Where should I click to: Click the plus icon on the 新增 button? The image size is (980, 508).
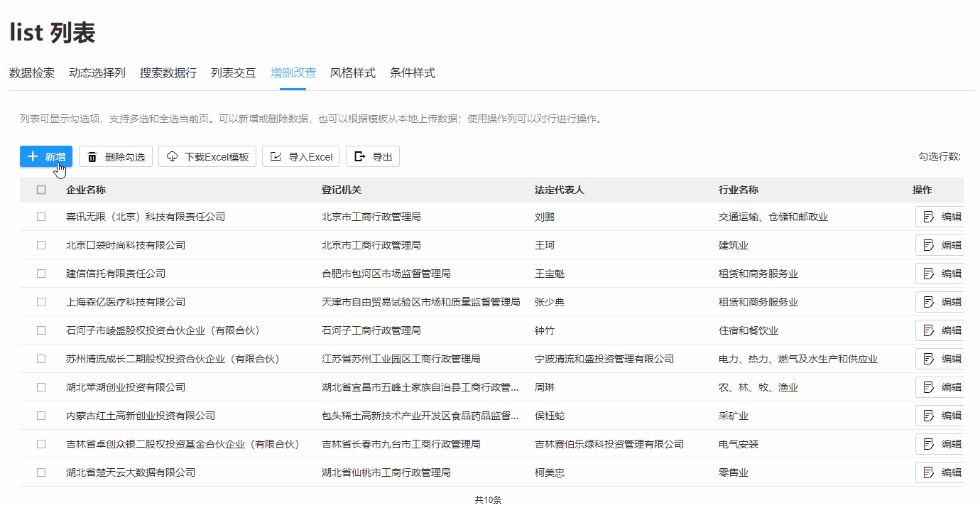point(35,156)
